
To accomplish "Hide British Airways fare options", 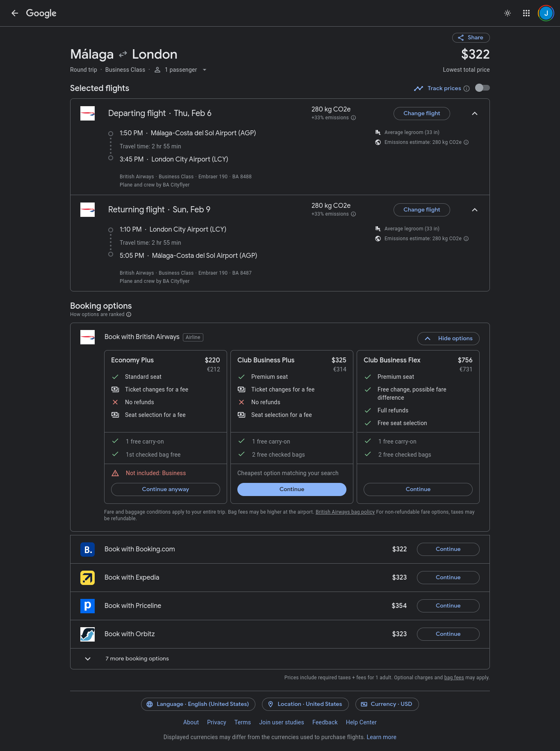I will click(448, 339).
